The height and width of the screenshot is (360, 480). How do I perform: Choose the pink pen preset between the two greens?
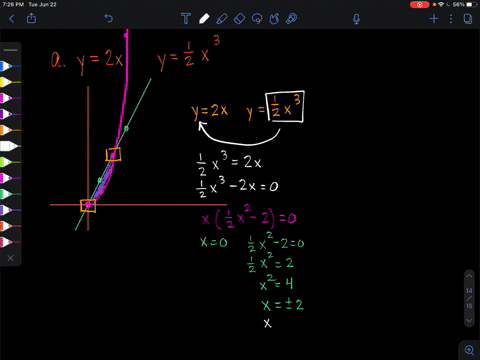[x=10, y=178]
